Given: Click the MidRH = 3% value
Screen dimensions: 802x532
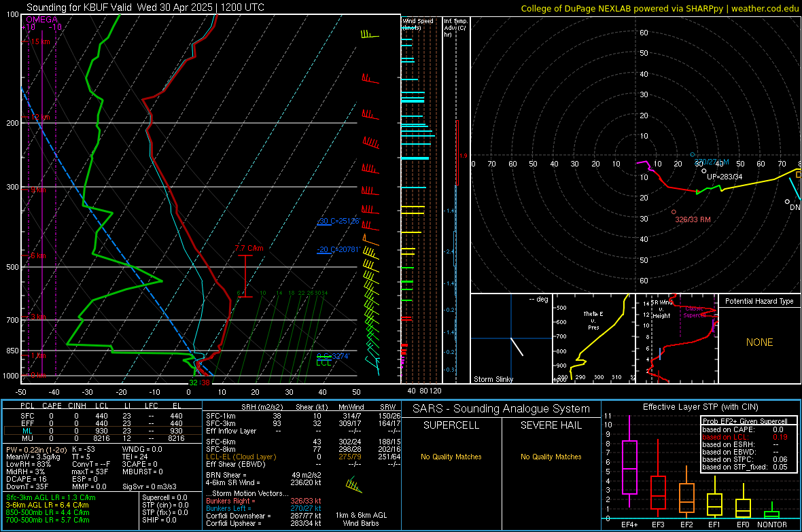Looking at the screenshot, I should click(26, 472).
